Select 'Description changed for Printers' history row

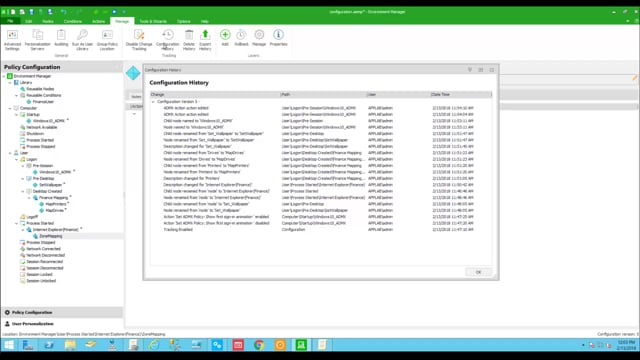point(320,178)
